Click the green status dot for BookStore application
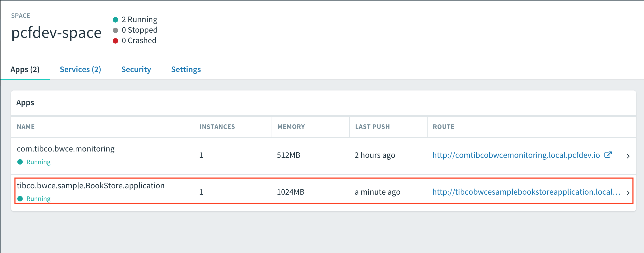 (20, 199)
